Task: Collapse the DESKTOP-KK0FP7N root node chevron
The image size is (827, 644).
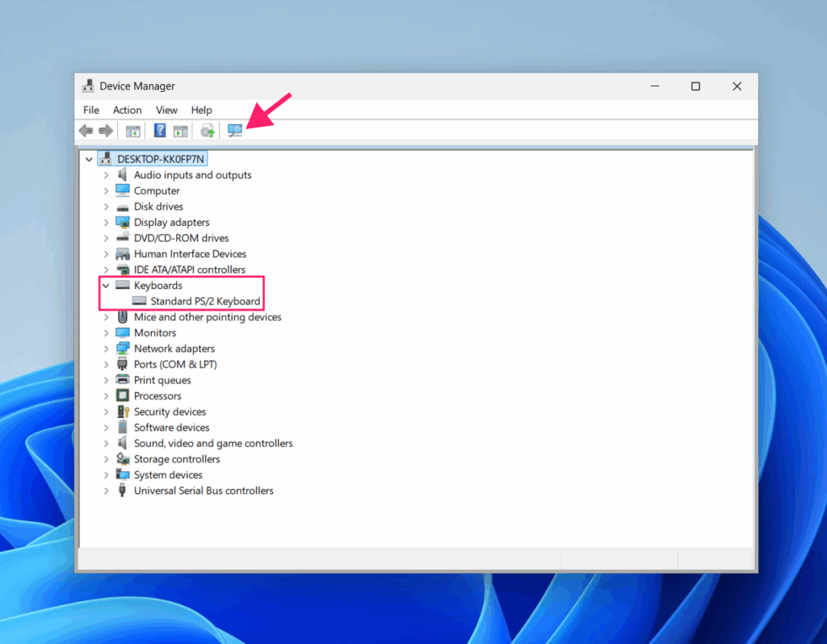Action: pyautogui.click(x=89, y=159)
